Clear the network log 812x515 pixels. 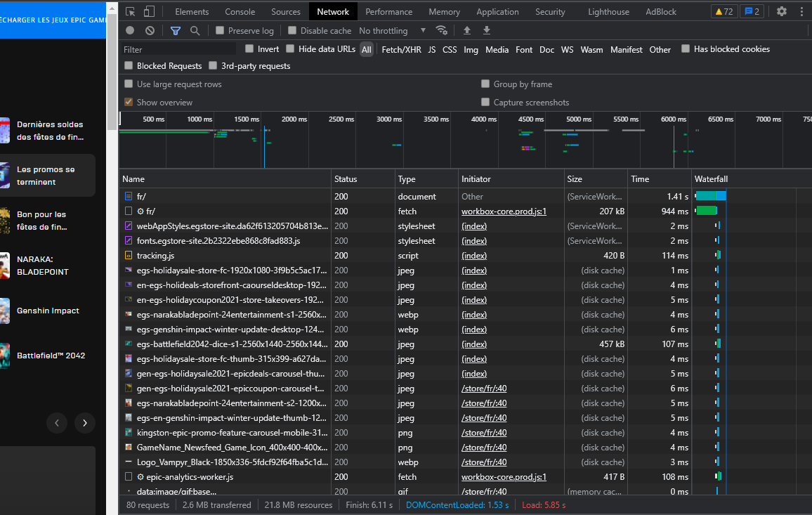(x=150, y=30)
